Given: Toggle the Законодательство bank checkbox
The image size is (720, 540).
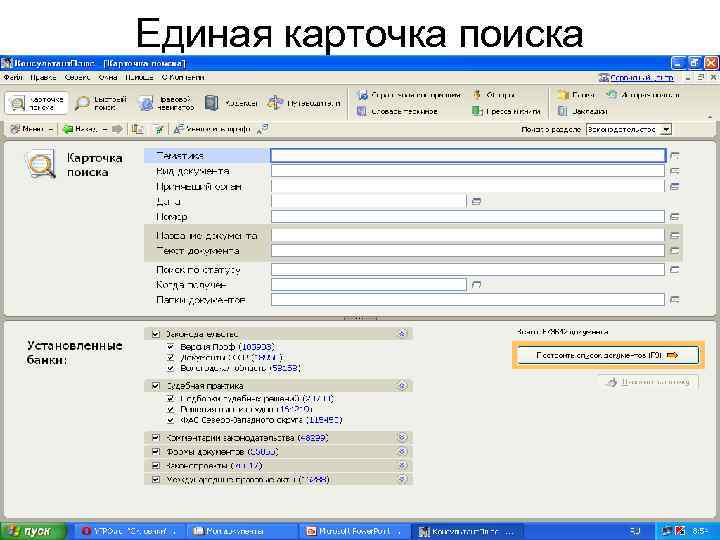Looking at the screenshot, I should pos(156,334).
